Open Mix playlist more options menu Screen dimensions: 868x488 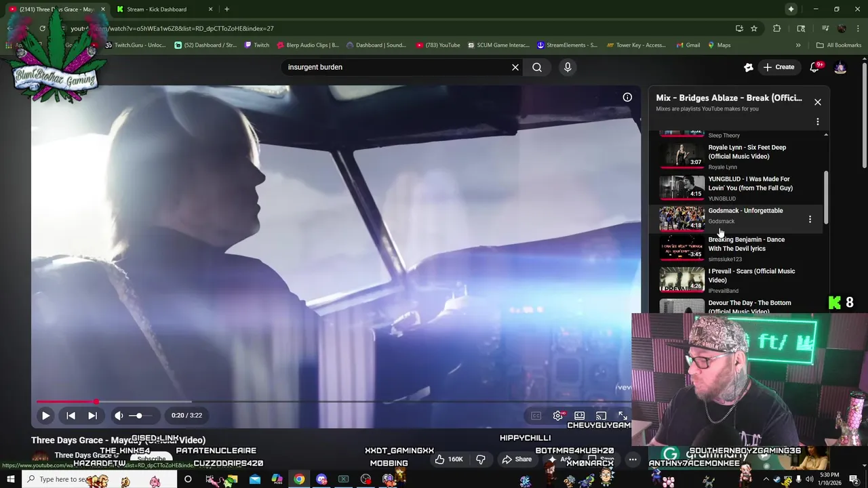pyautogui.click(x=818, y=122)
